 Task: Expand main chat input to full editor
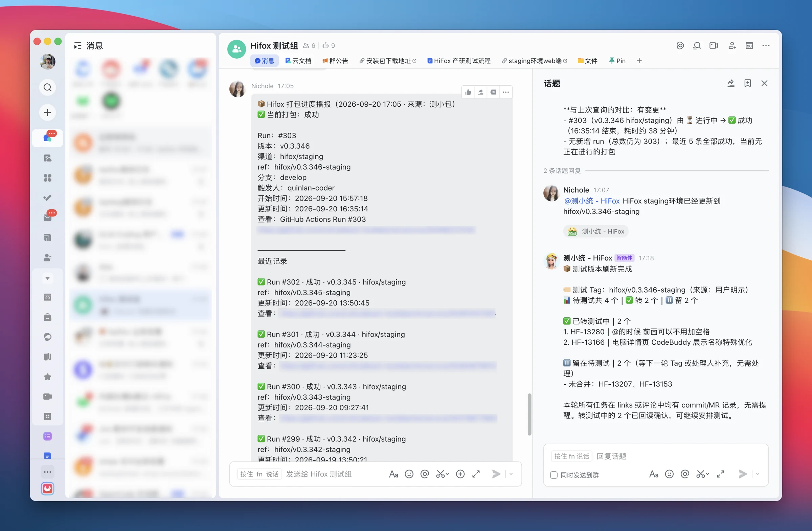(476, 474)
